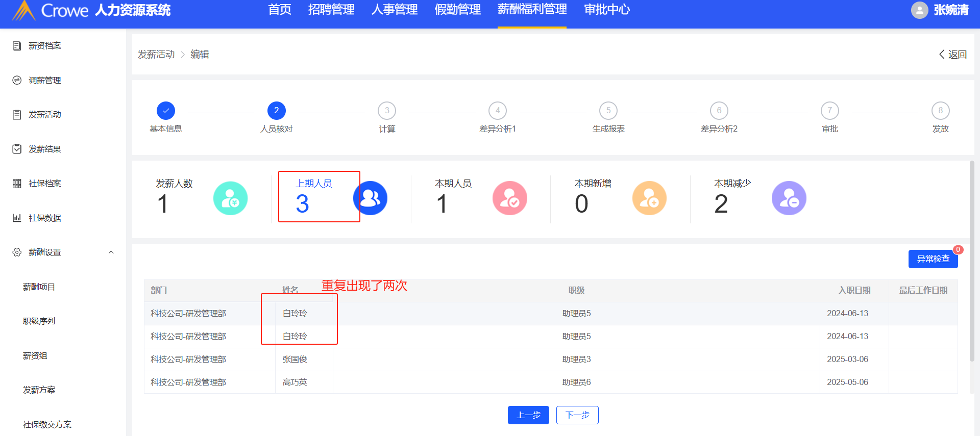
Task: Open the 假勤管理 top menu
Action: (458, 10)
